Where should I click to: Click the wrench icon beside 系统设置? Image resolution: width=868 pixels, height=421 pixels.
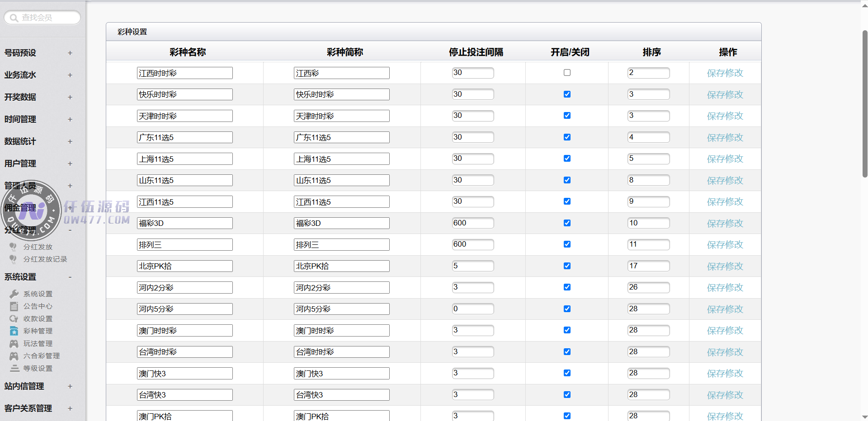[x=14, y=294]
